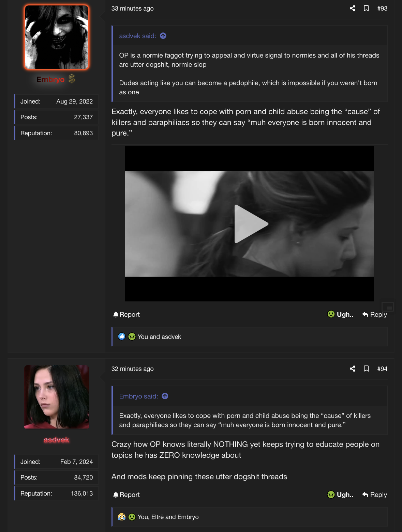Select asdvek's post count 84,720
This screenshot has width=402, height=532.
coord(83,478)
